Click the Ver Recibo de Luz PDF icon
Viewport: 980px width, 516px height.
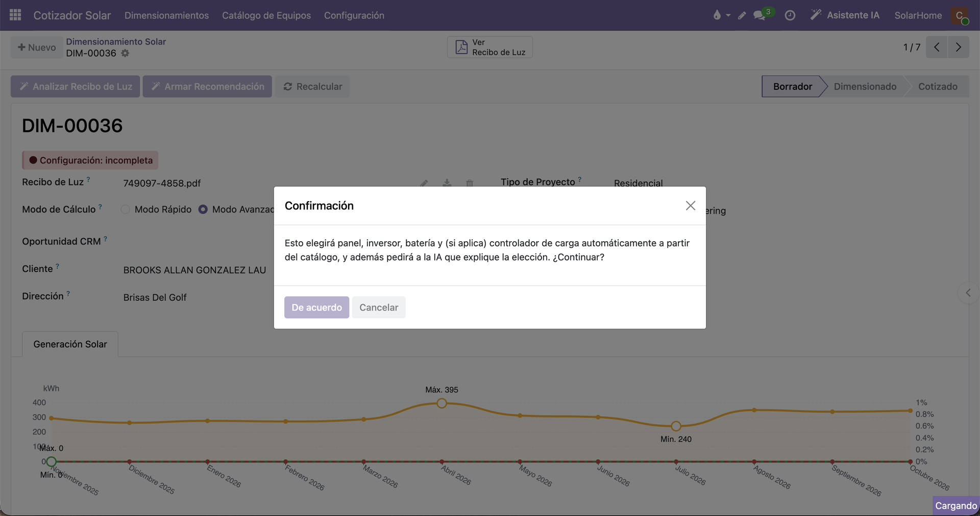[461, 47]
